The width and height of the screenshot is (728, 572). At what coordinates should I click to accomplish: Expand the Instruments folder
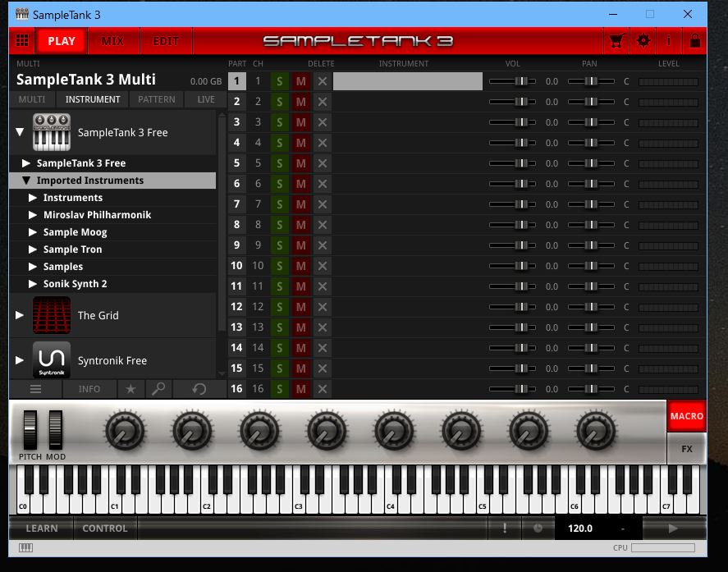pos(33,198)
